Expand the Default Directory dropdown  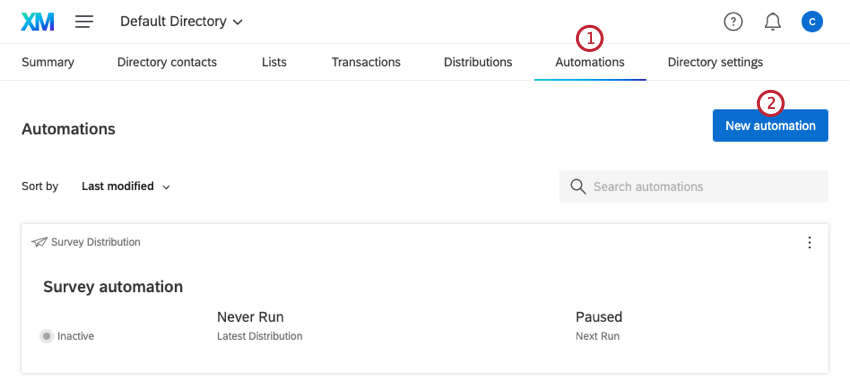click(182, 22)
